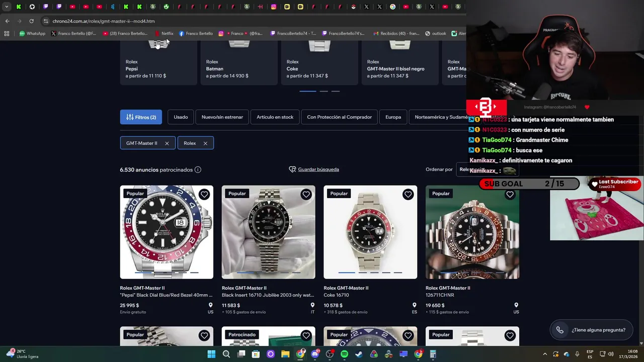Switch the ESP keyboard language indicator

590,354
